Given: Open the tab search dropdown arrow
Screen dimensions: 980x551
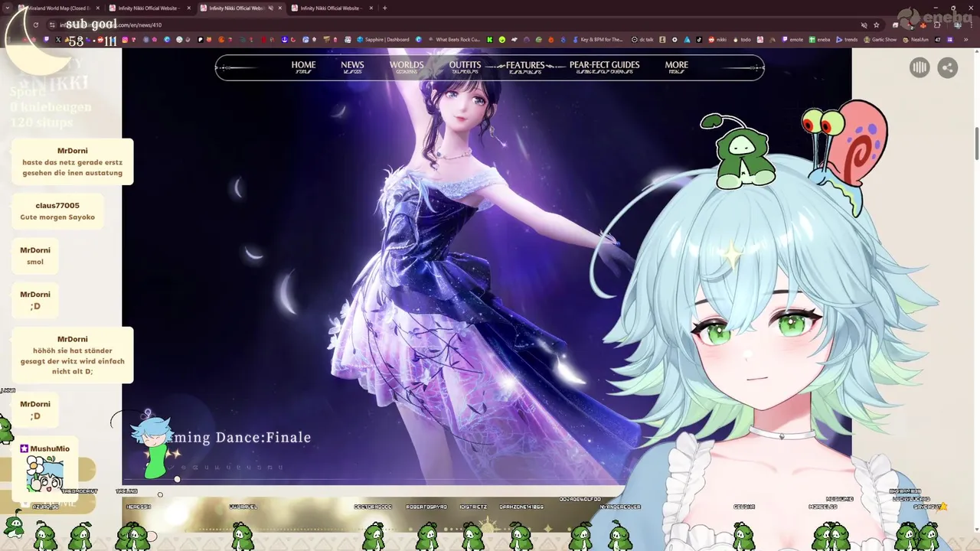Looking at the screenshot, I should (7, 8).
